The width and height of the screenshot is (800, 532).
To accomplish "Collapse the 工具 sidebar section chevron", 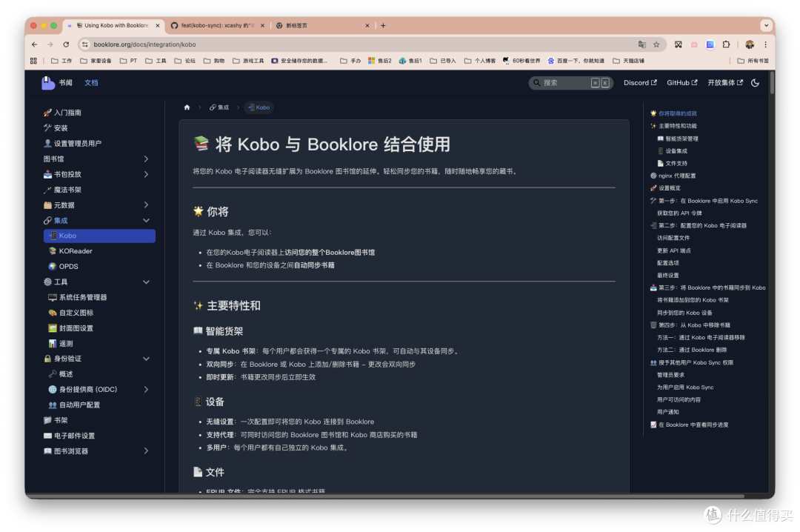I will (146, 282).
